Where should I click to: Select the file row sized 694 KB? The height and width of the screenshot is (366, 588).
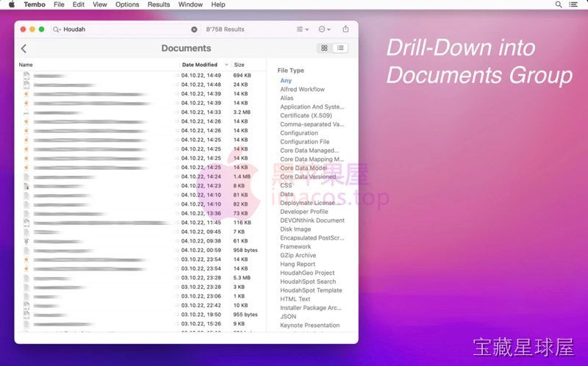click(x=141, y=76)
